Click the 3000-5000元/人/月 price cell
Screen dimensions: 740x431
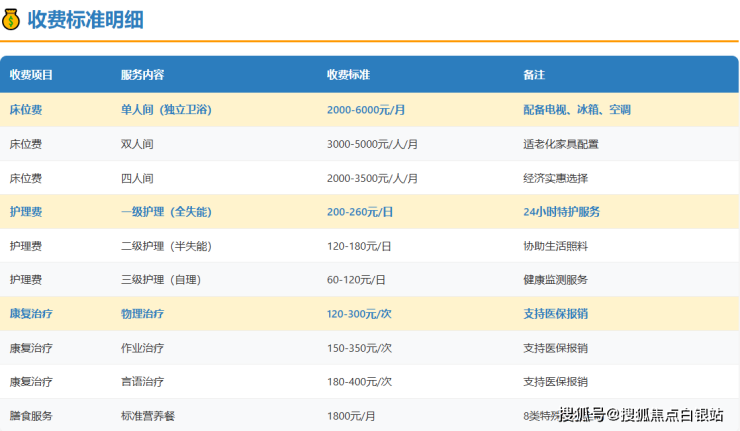click(372, 144)
